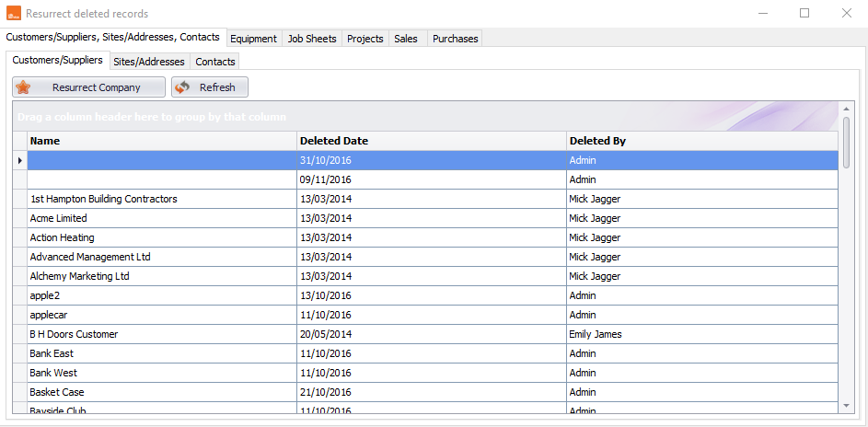Sort by the Name column header
The image size is (868, 427).
coord(162,141)
